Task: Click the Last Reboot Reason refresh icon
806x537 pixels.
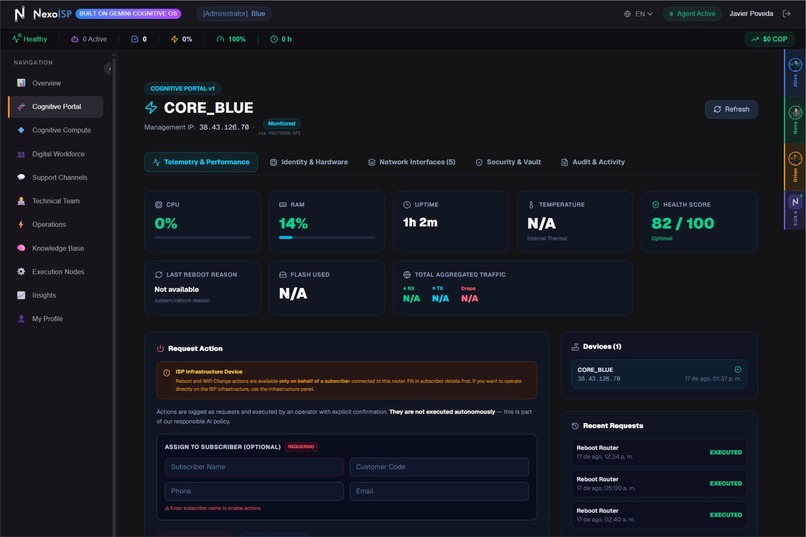Action: (x=158, y=275)
